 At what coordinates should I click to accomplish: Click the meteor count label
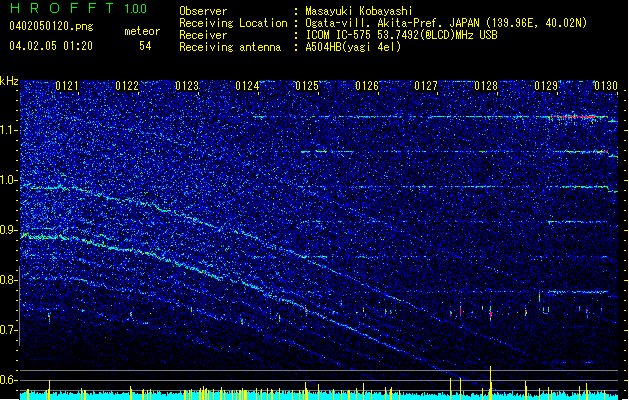point(142,31)
